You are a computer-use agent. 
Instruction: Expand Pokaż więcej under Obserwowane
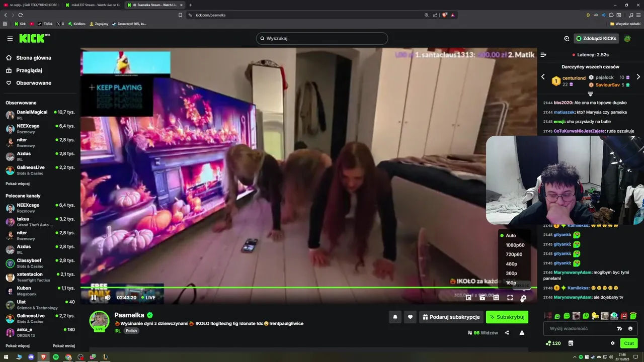(18, 184)
